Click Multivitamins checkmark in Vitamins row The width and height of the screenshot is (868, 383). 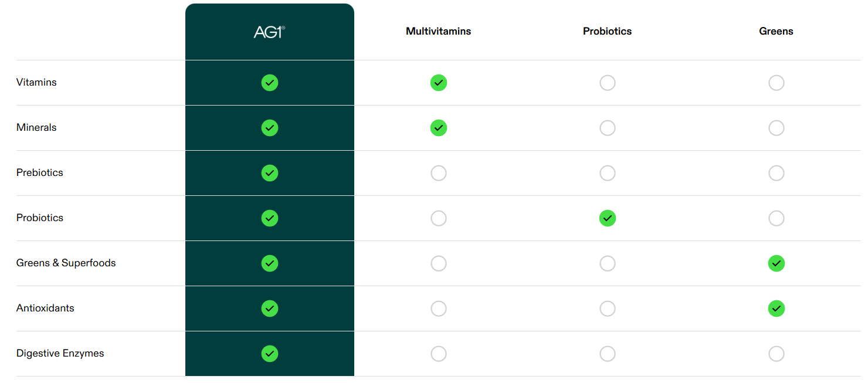tap(439, 83)
